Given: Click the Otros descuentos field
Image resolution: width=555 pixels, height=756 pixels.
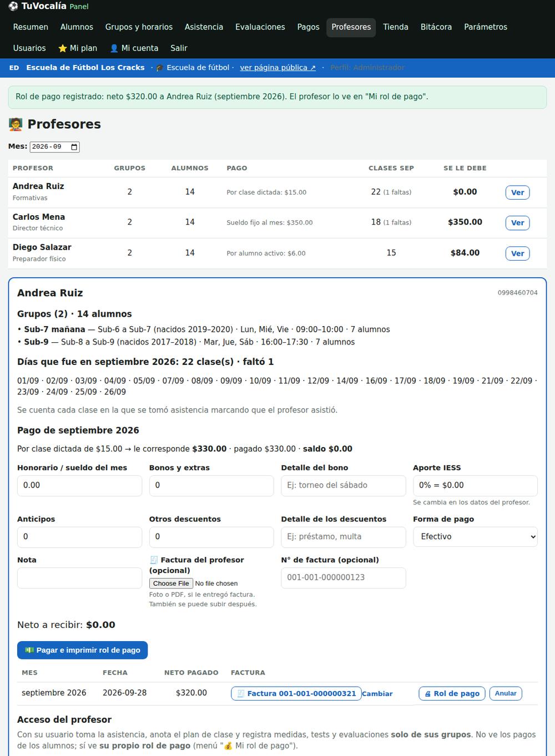Looking at the screenshot, I should [211, 537].
